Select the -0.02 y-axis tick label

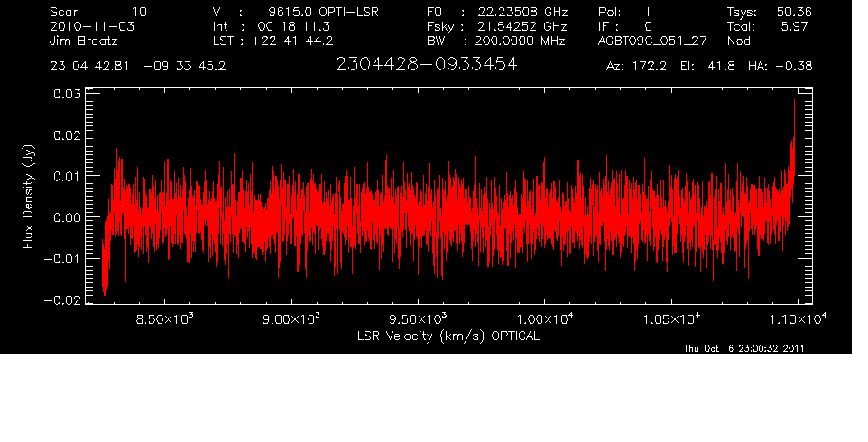(x=62, y=299)
